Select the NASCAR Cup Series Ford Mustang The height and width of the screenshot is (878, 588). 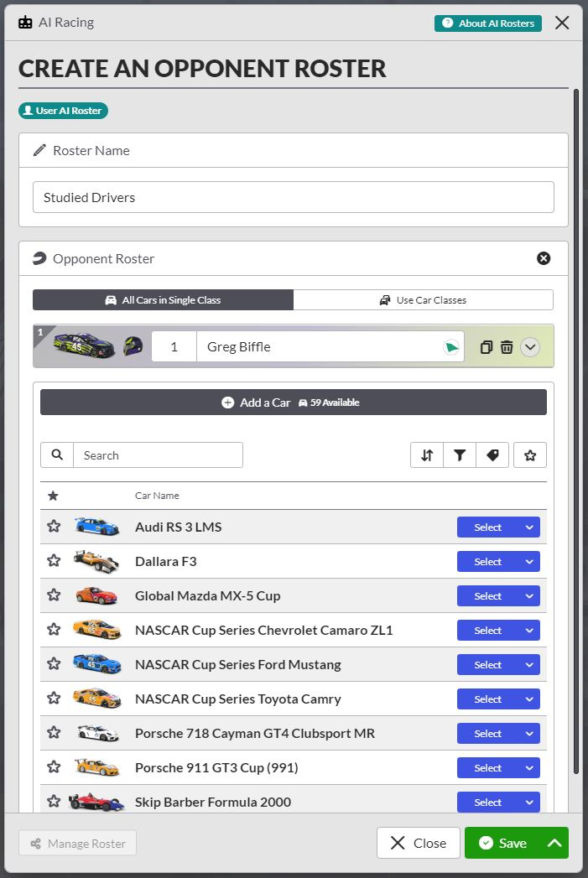pyautogui.click(x=487, y=665)
